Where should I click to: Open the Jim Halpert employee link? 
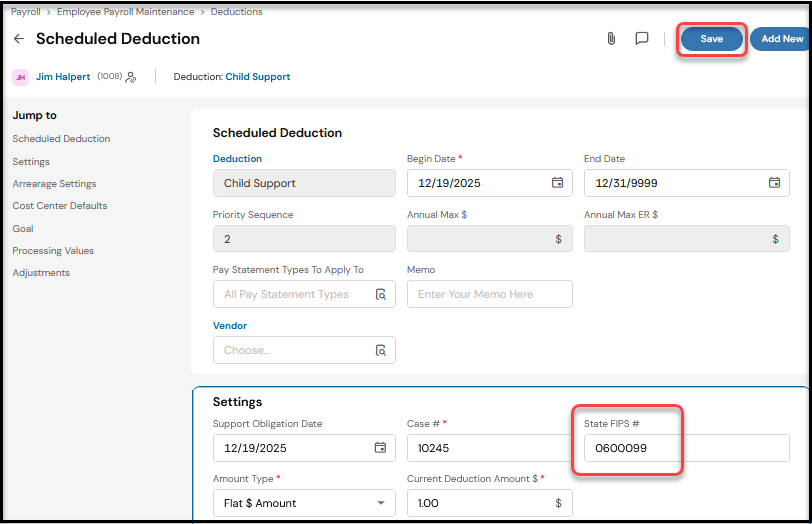click(63, 77)
